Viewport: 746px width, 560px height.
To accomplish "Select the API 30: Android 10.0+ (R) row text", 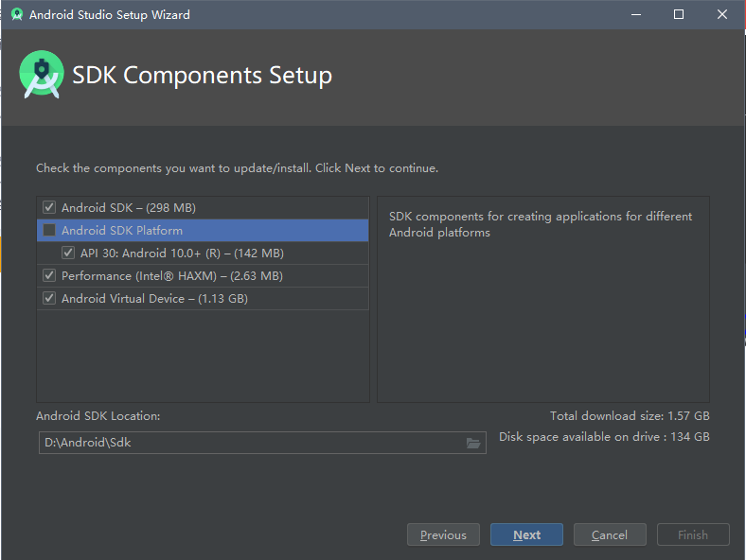I will (x=182, y=254).
